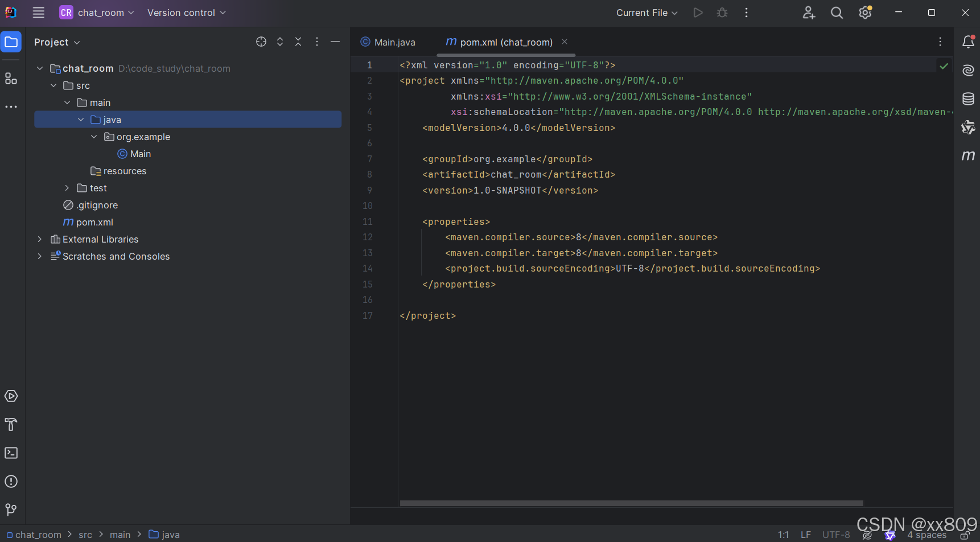Change UTF-8 file encoding setting

pyautogui.click(x=836, y=535)
